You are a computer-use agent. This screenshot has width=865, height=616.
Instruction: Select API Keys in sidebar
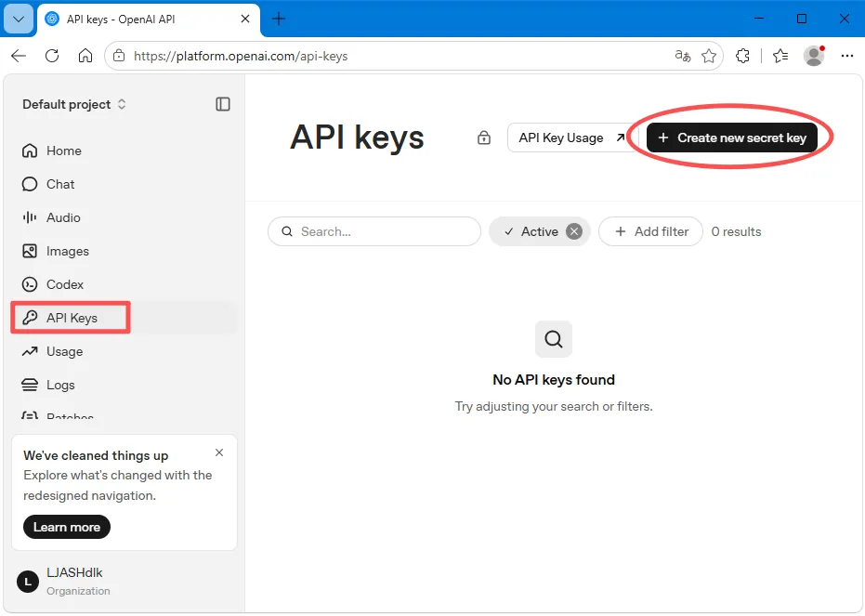click(x=125, y=318)
